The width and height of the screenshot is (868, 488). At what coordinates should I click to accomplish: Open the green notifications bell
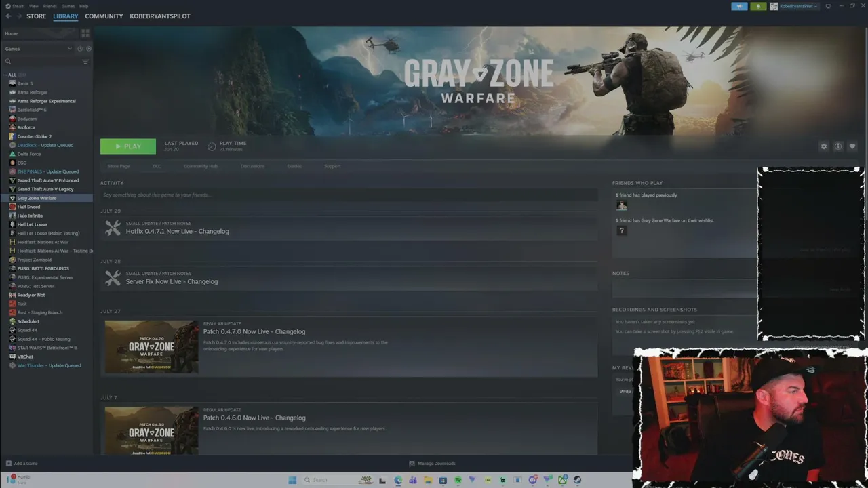[x=758, y=6]
